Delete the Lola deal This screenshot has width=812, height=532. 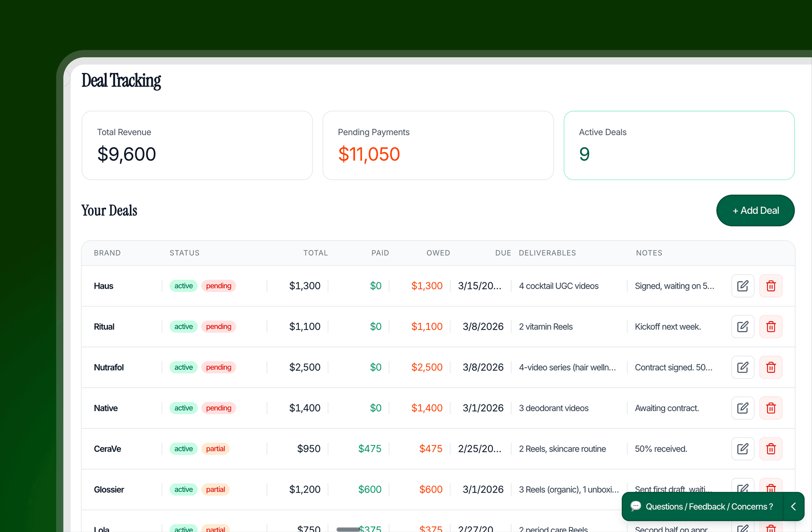point(771,528)
